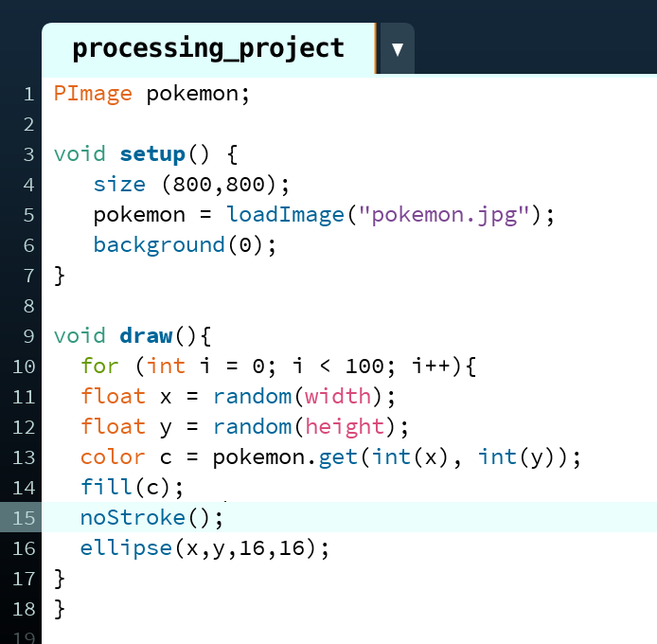Image resolution: width=657 pixels, height=644 pixels.
Task: Open the tab dropdown arrow menu
Action: [397, 49]
